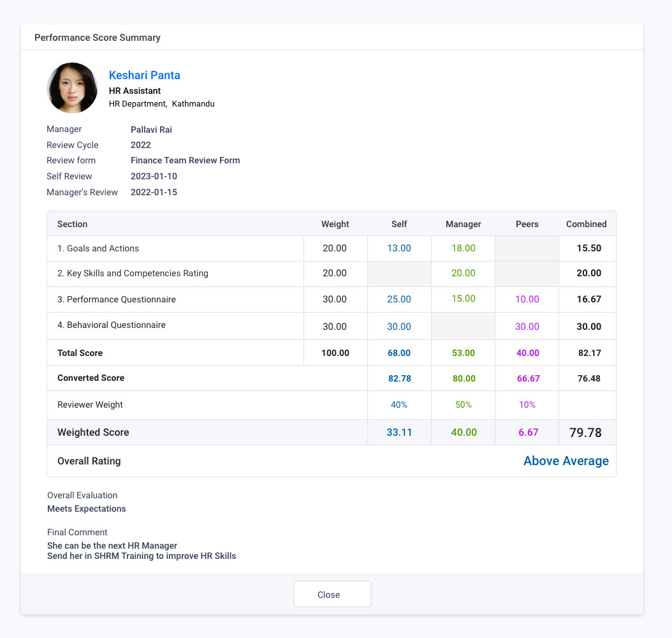The image size is (672, 638).
Task: Open Keshari Panta's profile link
Action: [144, 75]
